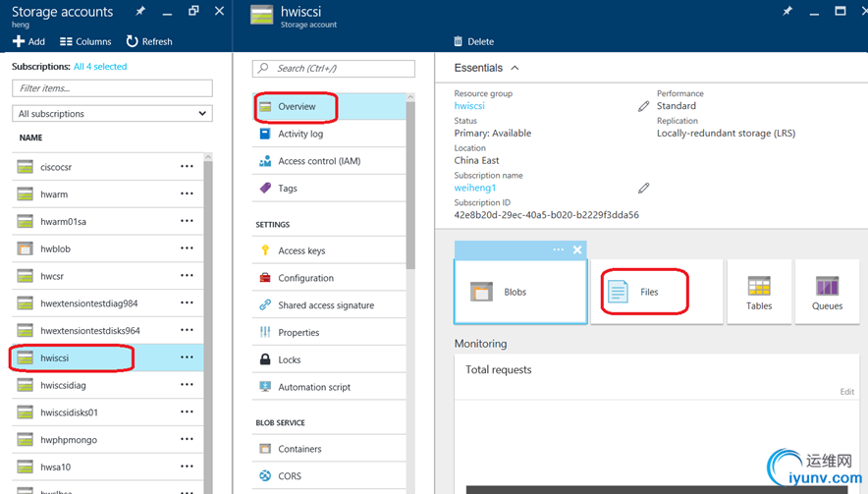Viewport: 868px width, 494px height.
Task: Open the ellipsis menu for hwsa10
Action: (188, 467)
